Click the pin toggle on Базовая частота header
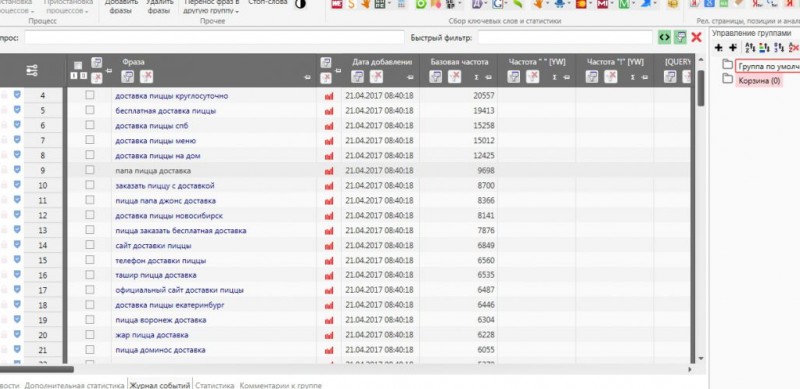The height and width of the screenshot is (389, 800). [x=489, y=78]
